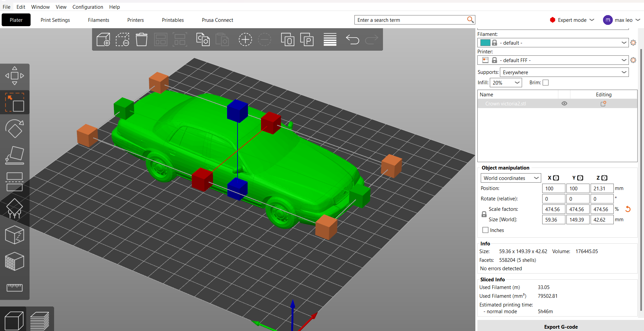Click the Copy toolbar icon
The image size is (644, 331).
(x=203, y=40)
